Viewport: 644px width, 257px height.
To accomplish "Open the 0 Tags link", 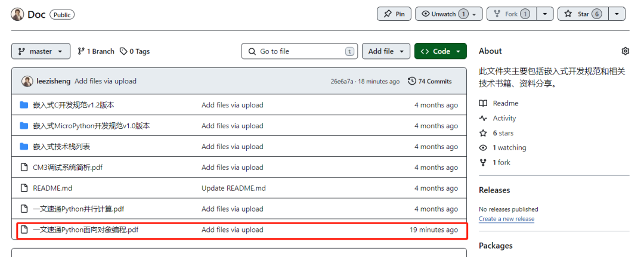I will point(135,51).
